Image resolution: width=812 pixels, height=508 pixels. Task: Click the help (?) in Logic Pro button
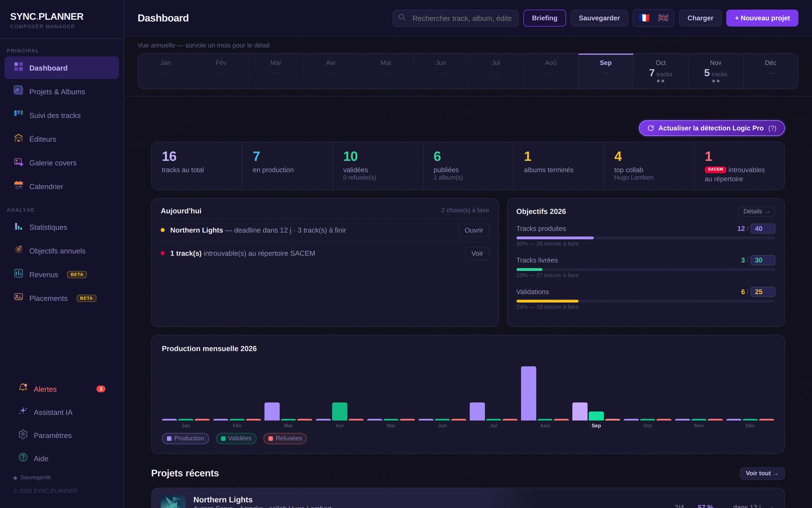point(772,128)
